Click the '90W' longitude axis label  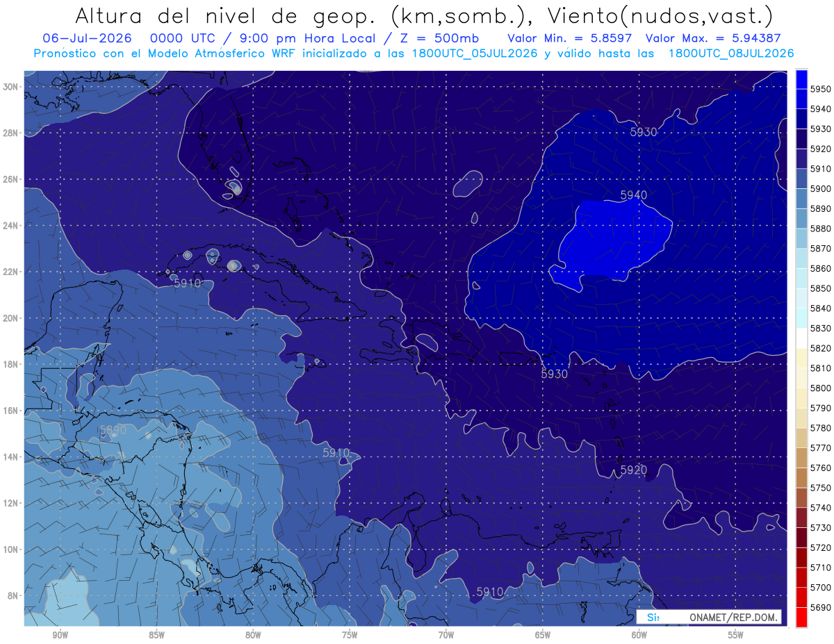60,635
